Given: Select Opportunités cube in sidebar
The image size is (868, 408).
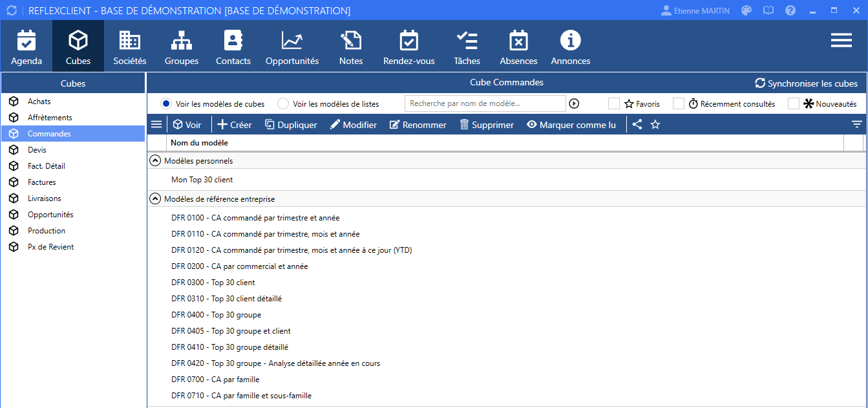Looking at the screenshot, I should point(73,215).
